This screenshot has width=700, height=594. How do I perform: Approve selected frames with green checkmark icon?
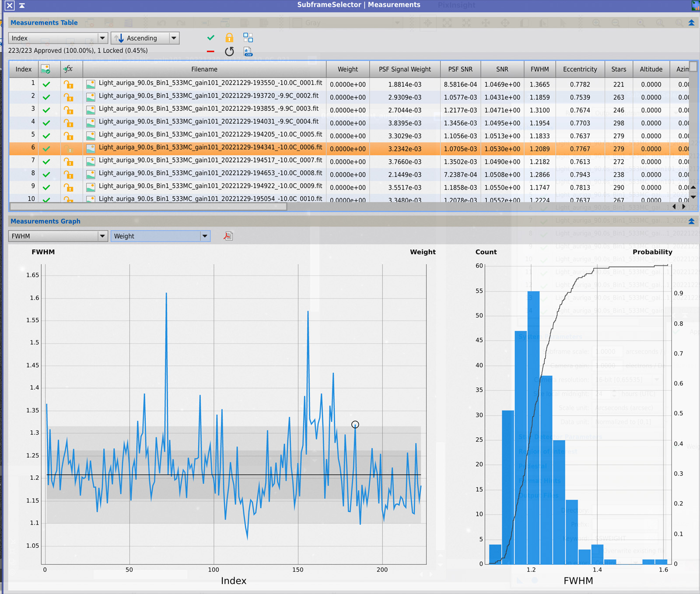211,38
